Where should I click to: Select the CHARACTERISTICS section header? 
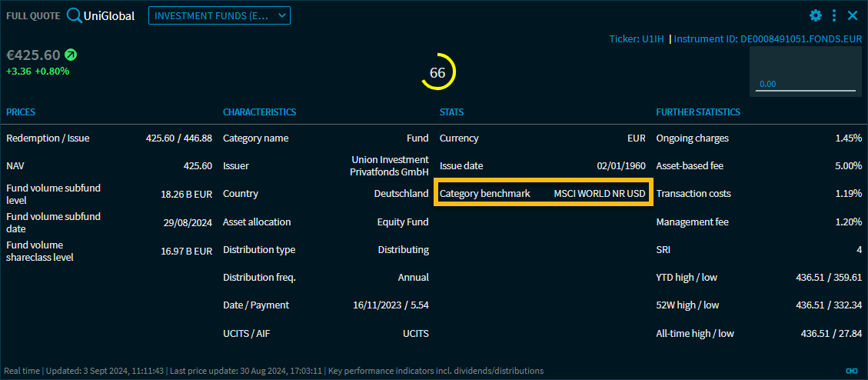click(x=259, y=112)
